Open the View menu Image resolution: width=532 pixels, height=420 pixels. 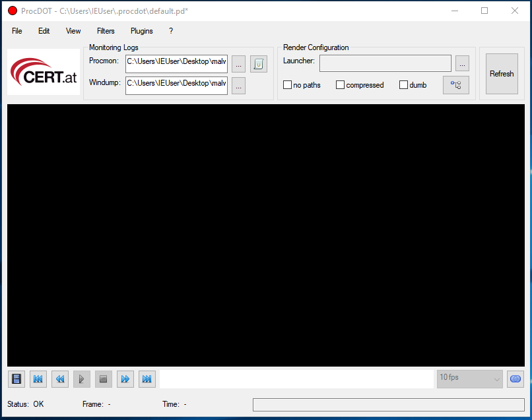[73, 31]
